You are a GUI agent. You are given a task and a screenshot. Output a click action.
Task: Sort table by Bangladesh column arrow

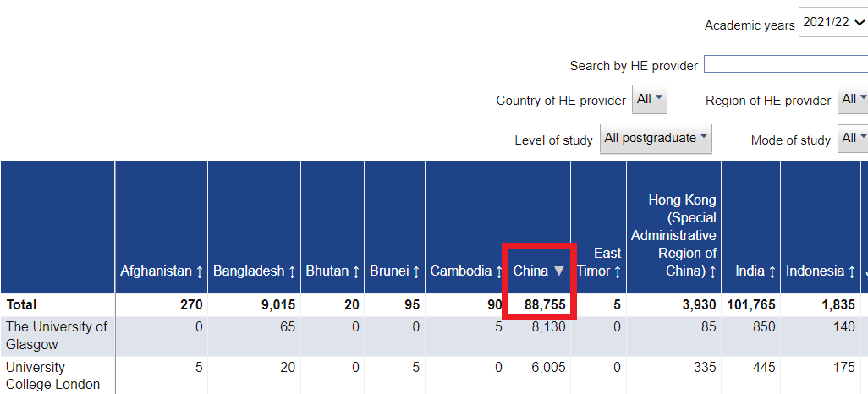click(x=292, y=271)
